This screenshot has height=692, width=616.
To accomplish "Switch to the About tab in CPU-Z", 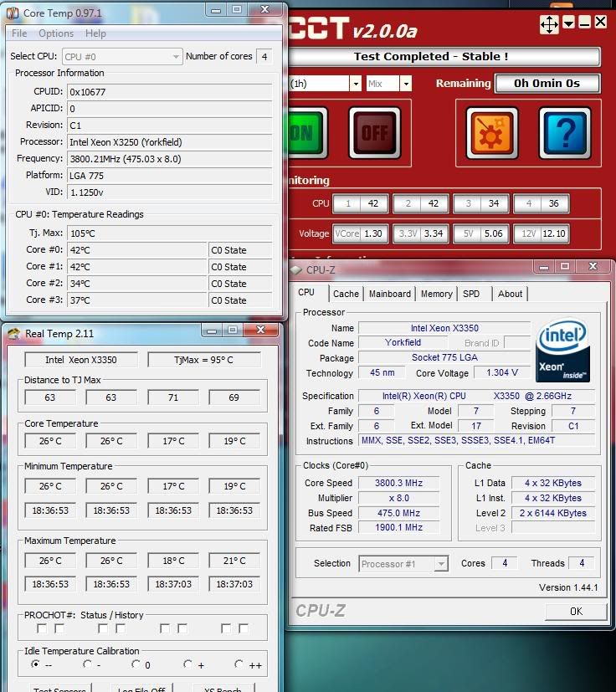I will pyautogui.click(x=510, y=294).
